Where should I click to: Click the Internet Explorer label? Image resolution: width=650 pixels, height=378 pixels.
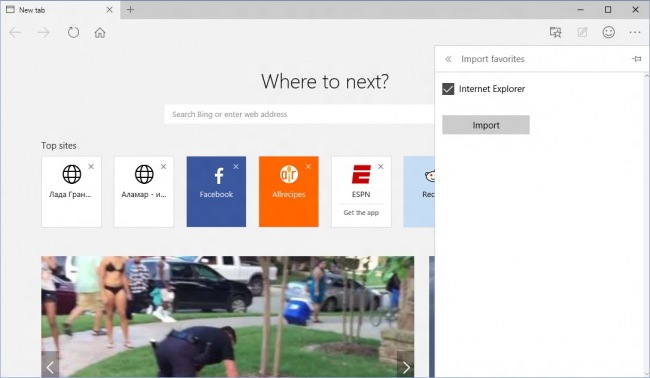(x=492, y=89)
